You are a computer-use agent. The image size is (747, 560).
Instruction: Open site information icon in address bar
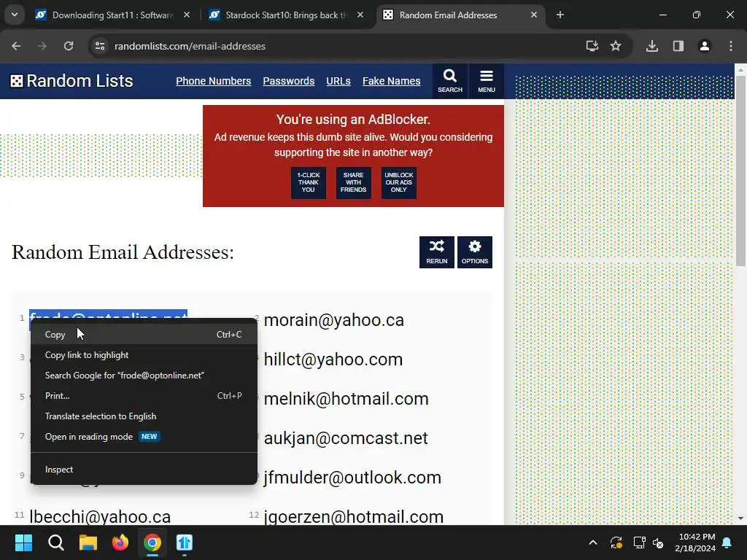100,46
